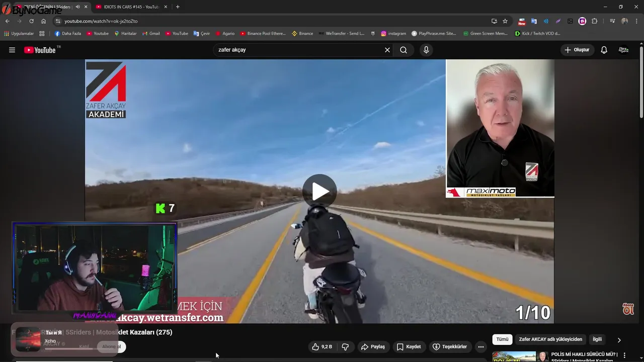This screenshot has height=362, width=644.
Task: Select Zafer AKCAY adlı yükleyiciden chip
Action: click(550, 339)
